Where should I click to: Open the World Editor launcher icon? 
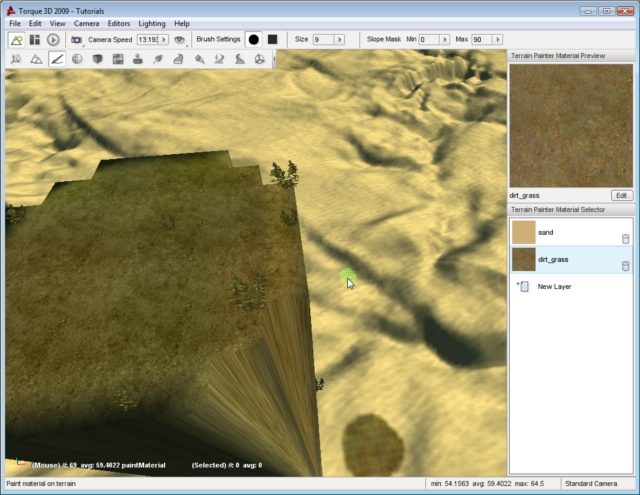click(16, 40)
